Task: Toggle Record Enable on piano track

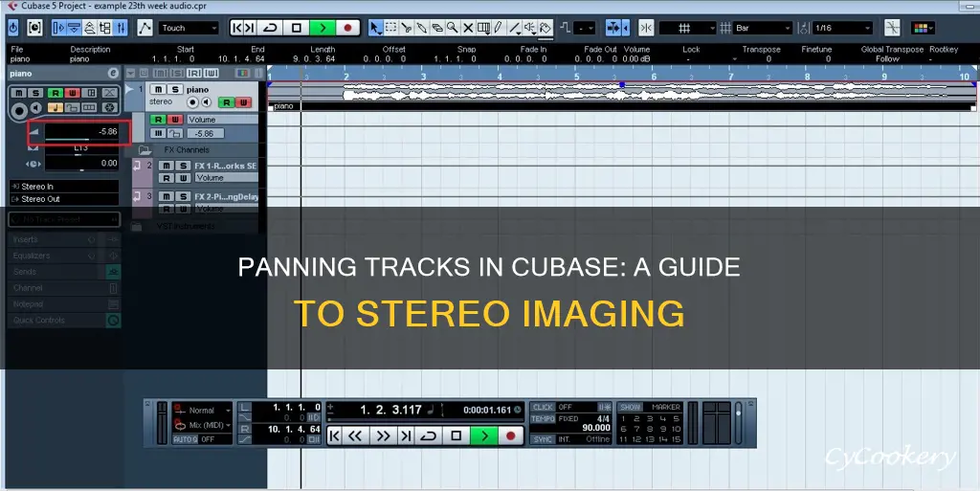Action: (193, 101)
